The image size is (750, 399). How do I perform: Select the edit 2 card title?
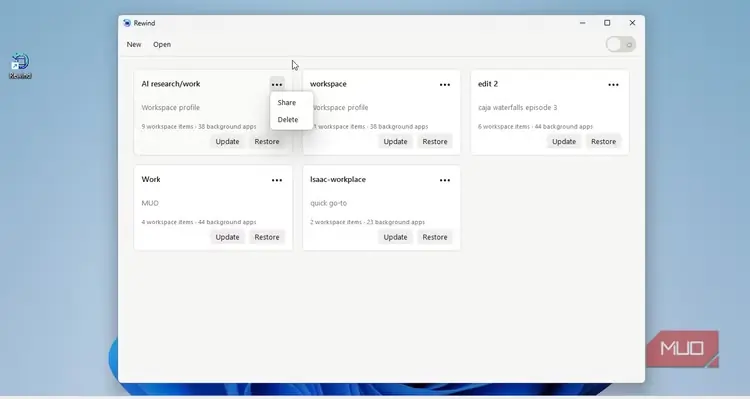pyautogui.click(x=488, y=84)
